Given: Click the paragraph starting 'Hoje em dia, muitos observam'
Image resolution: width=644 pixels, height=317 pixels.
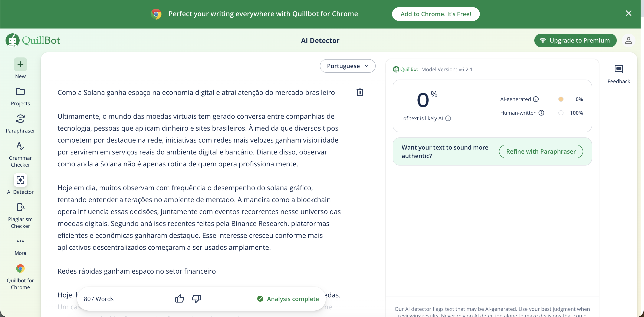Looking at the screenshot, I should 199,217.
